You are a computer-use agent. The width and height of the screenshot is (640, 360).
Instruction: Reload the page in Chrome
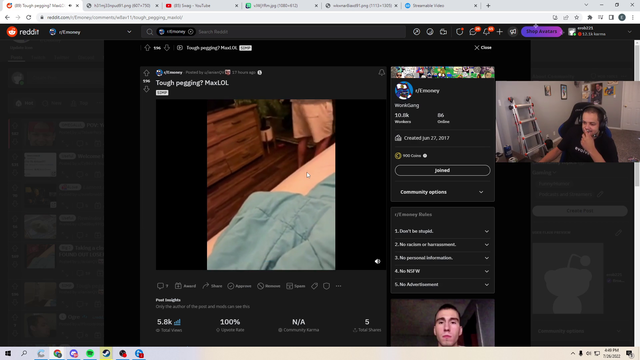29,18
